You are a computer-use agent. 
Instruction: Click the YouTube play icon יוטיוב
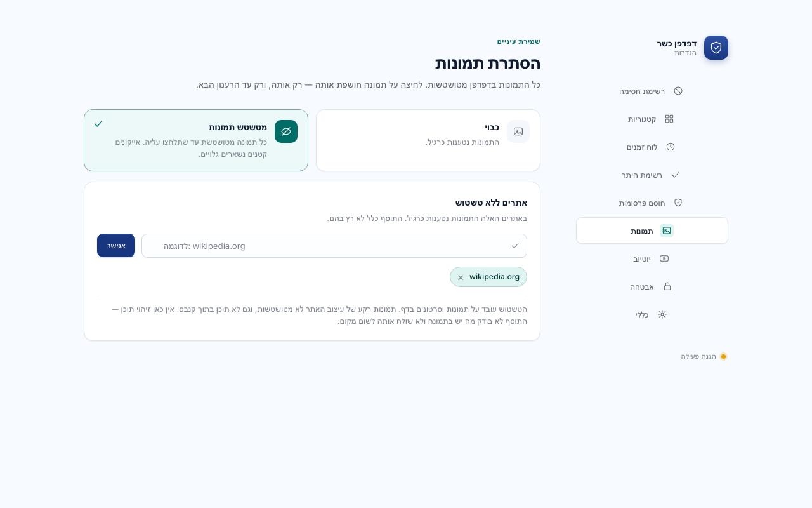[664, 258]
